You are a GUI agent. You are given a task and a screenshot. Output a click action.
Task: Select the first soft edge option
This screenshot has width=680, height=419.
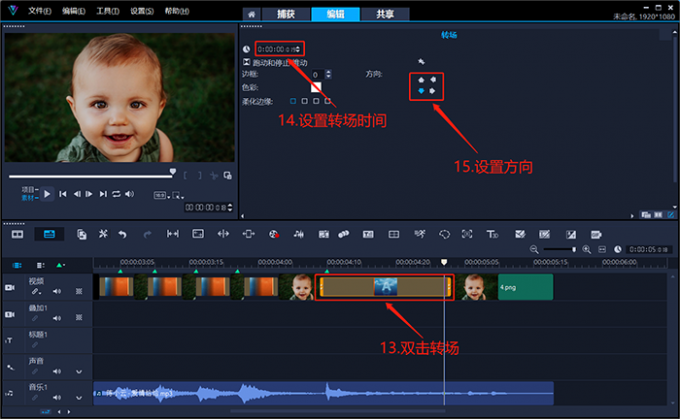(293, 101)
